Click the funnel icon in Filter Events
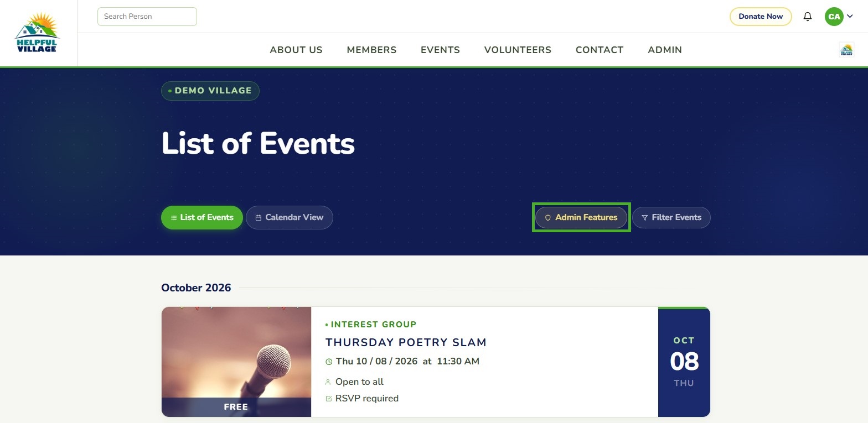Viewport: 868px width, 423px height. [x=644, y=218]
